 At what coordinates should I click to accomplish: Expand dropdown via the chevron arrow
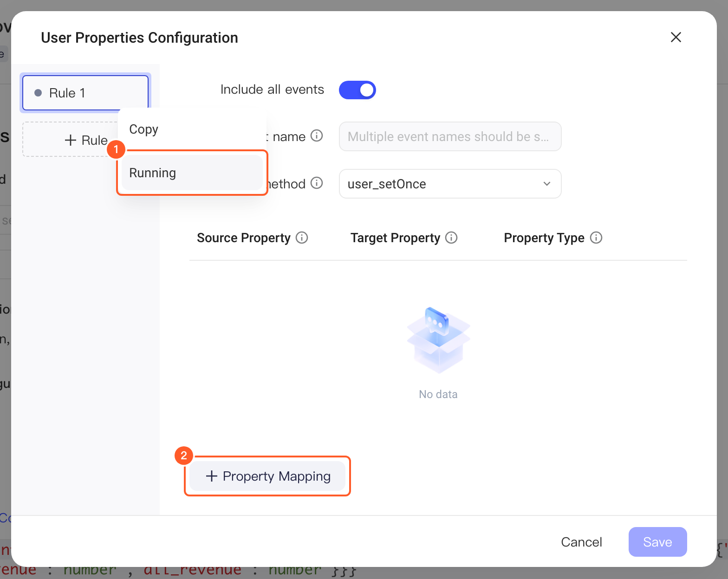pos(547,184)
